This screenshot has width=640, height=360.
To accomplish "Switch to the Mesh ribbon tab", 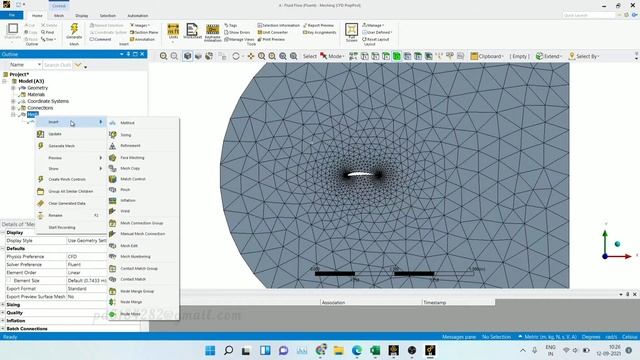I will point(59,16).
